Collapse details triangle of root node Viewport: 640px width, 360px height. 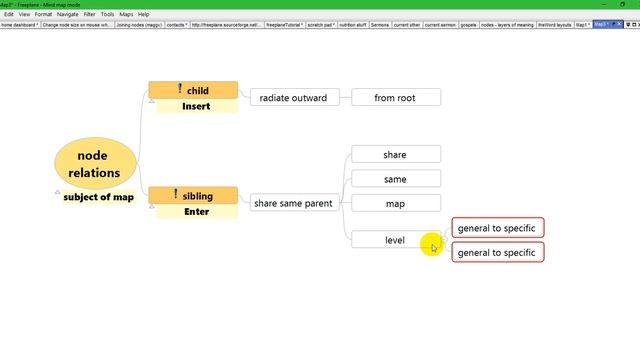click(x=58, y=192)
